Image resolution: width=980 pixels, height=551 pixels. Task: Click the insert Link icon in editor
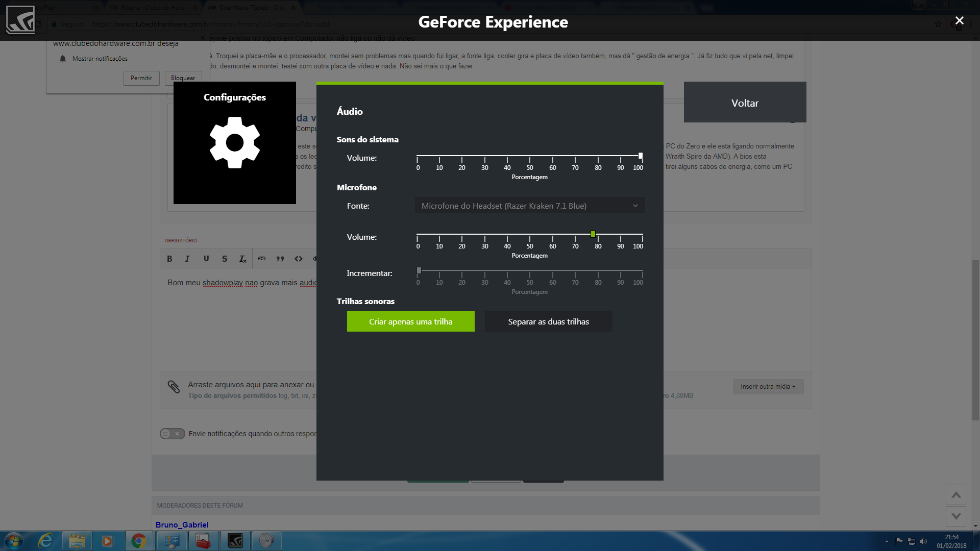[262, 259]
